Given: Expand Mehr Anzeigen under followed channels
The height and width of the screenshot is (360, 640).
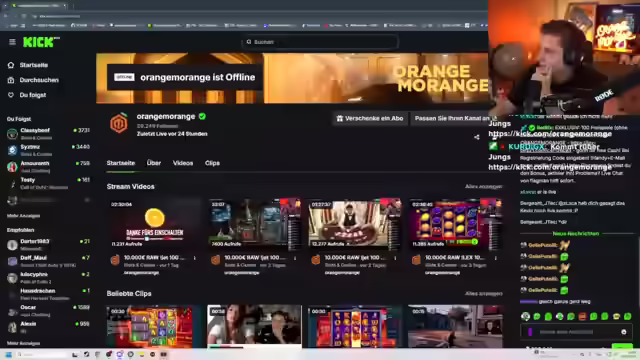Looking at the screenshot, I should [23, 216].
